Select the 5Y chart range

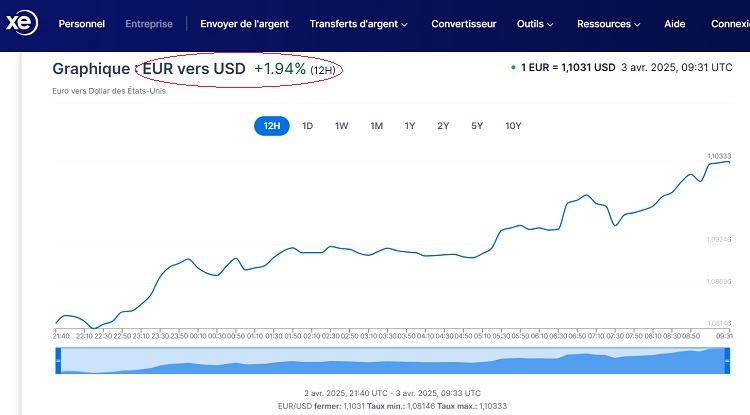[x=477, y=126]
